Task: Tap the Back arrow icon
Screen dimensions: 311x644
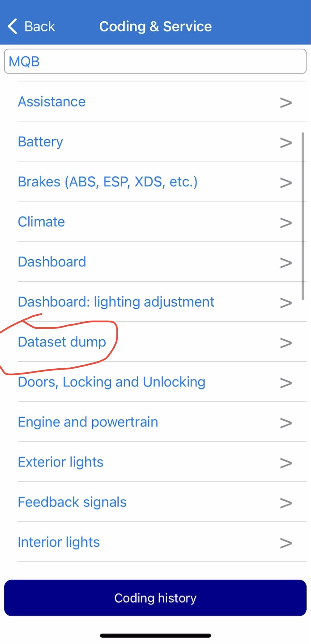Action: pyautogui.click(x=13, y=27)
